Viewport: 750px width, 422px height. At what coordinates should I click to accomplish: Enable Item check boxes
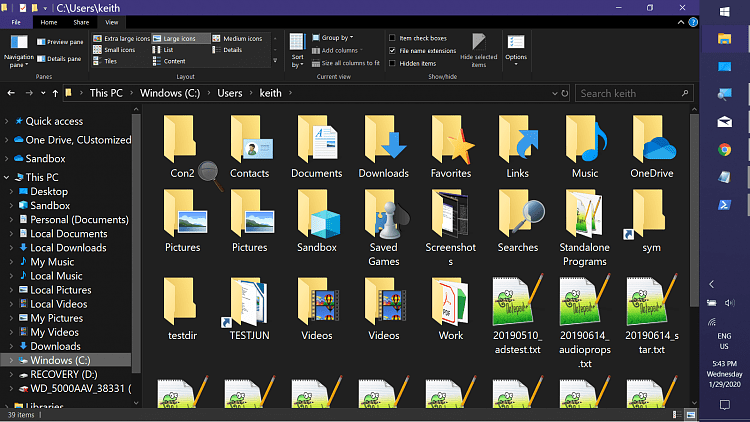click(392, 38)
